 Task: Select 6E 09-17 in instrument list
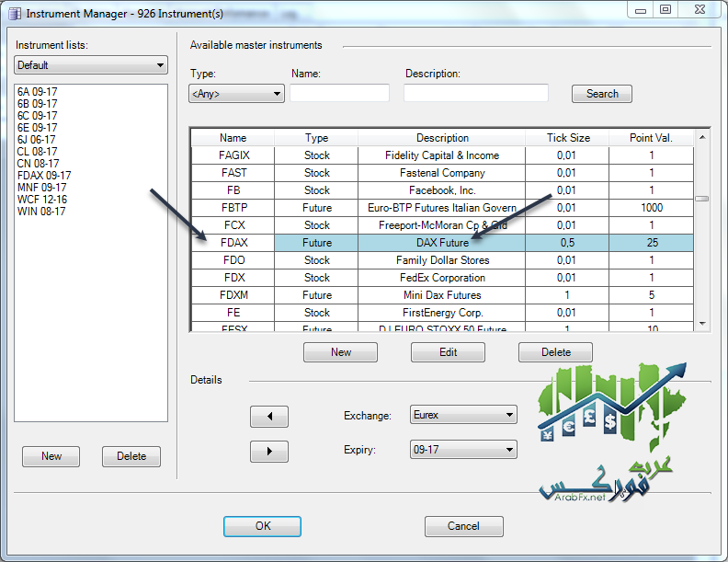coord(38,128)
